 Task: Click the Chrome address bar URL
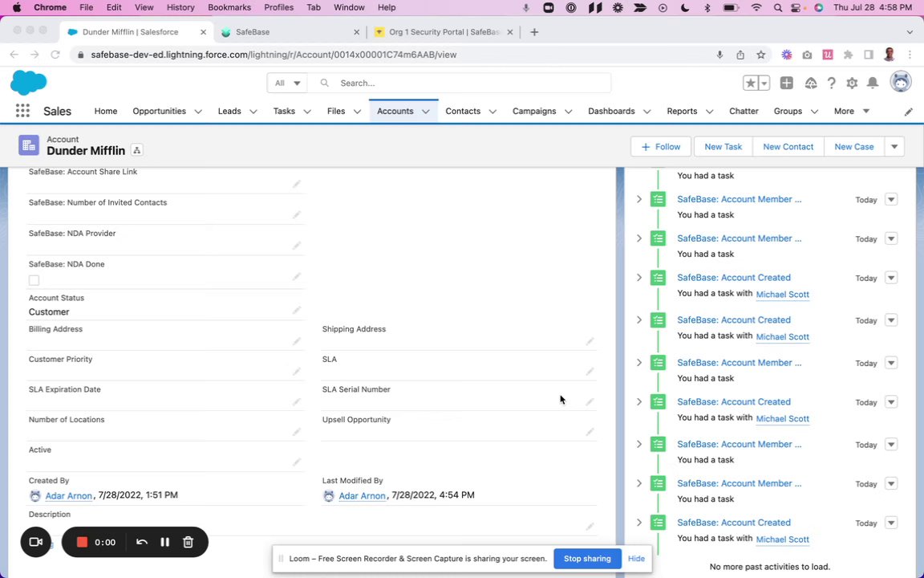[274, 55]
